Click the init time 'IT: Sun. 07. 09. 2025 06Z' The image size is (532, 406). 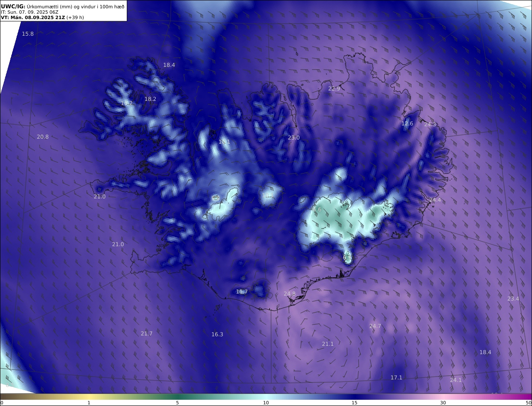pyautogui.click(x=29, y=12)
